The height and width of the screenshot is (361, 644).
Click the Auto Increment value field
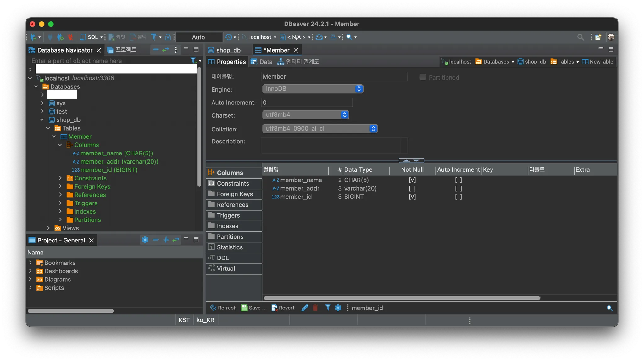click(x=307, y=103)
